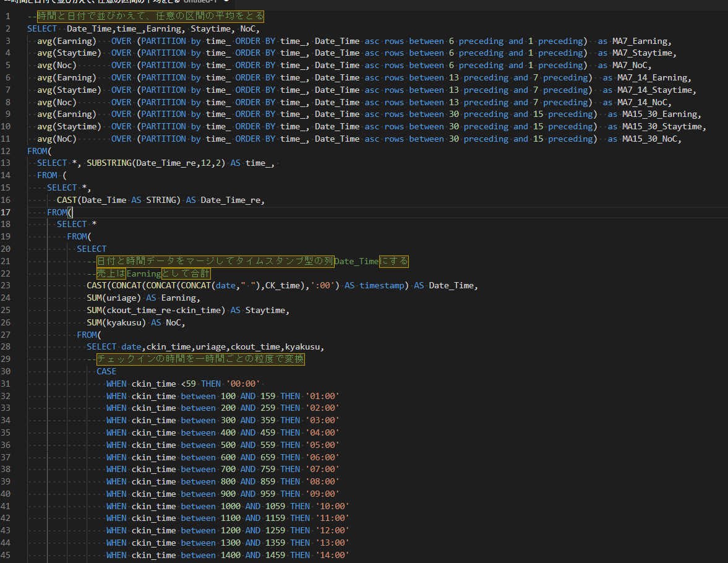Place cursor on SUM(uriage) in line 24
Image resolution: width=728 pixels, height=563 pixels.
pos(114,298)
